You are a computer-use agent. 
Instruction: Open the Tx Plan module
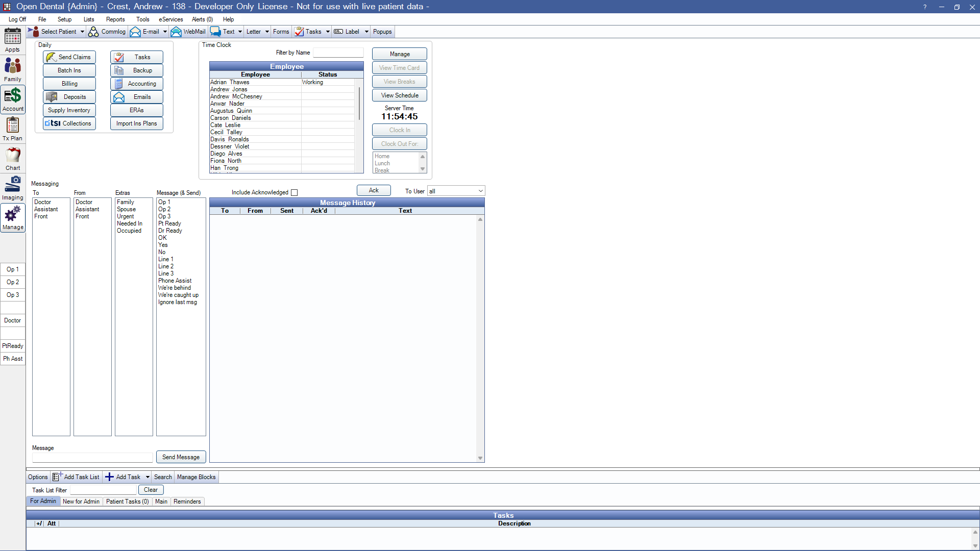point(13,129)
